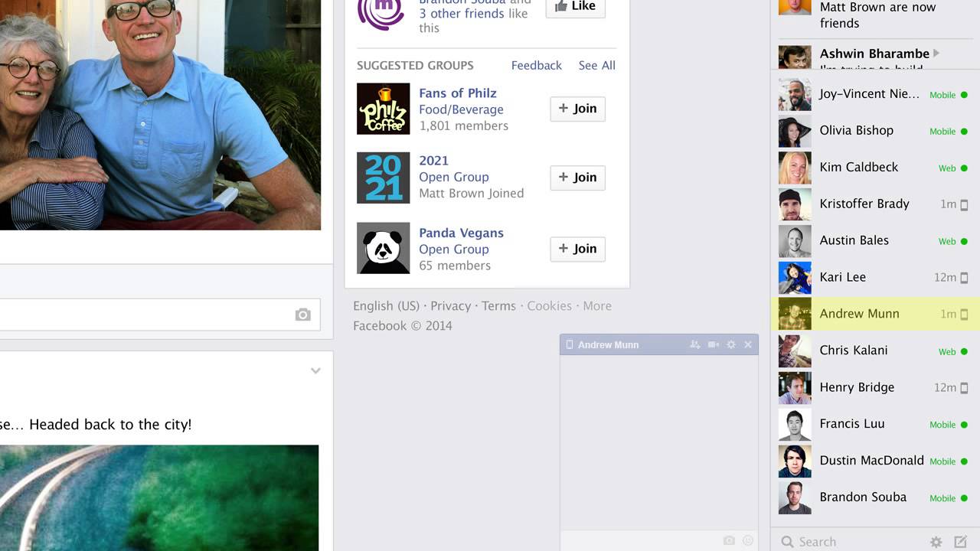Like the suggested page
Screen dimensions: 980x551
(x=575, y=6)
